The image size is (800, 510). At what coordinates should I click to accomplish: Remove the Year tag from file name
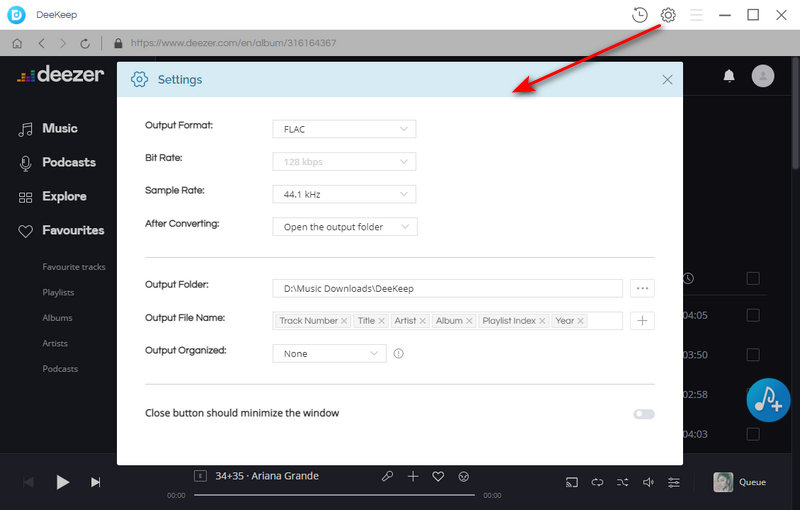(580, 321)
